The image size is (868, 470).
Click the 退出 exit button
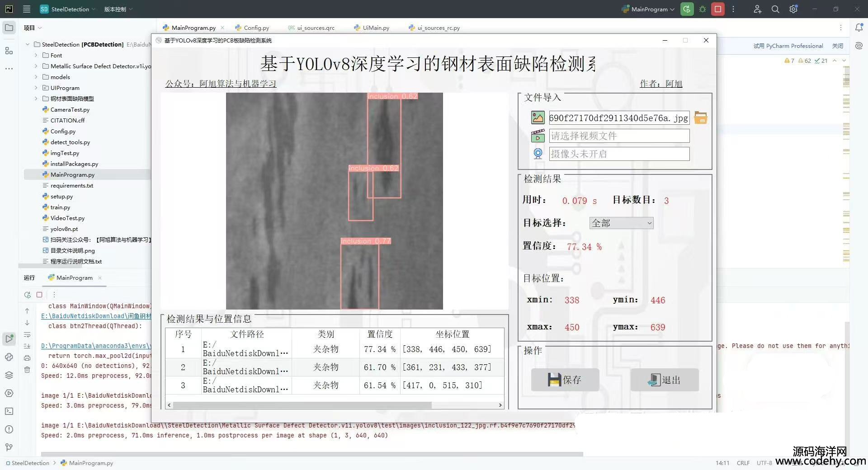coord(665,380)
